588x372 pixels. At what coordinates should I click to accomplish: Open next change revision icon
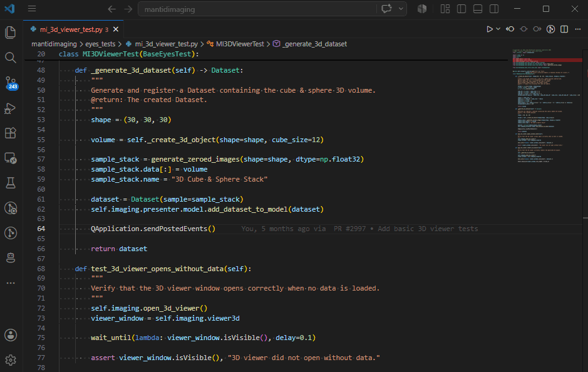point(537,29)
